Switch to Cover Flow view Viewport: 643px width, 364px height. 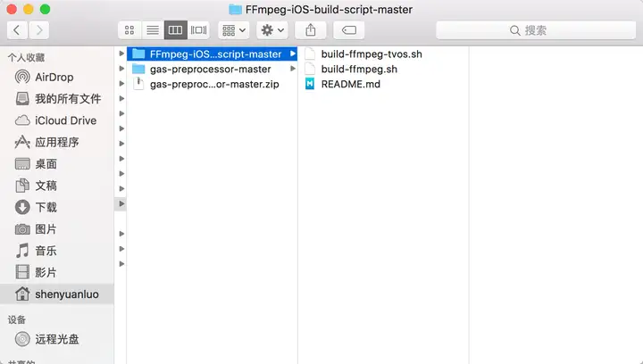pos(198,30)
